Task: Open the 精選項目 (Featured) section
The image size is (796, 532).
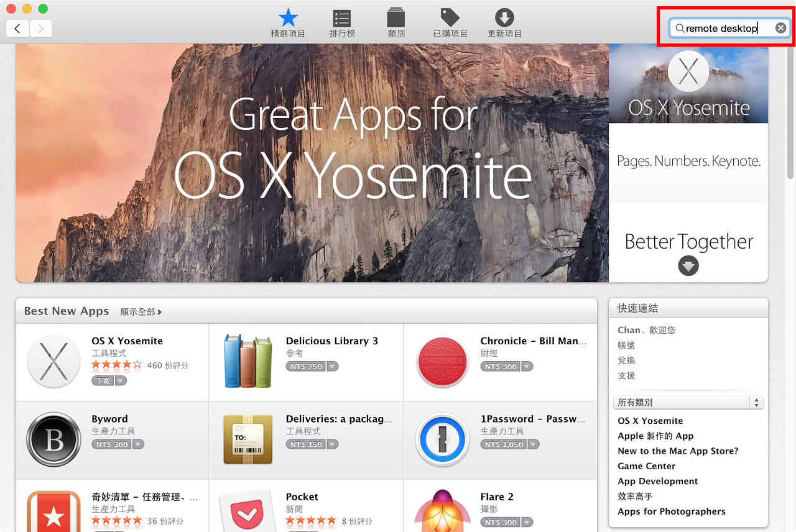Action: click(287, 23)
